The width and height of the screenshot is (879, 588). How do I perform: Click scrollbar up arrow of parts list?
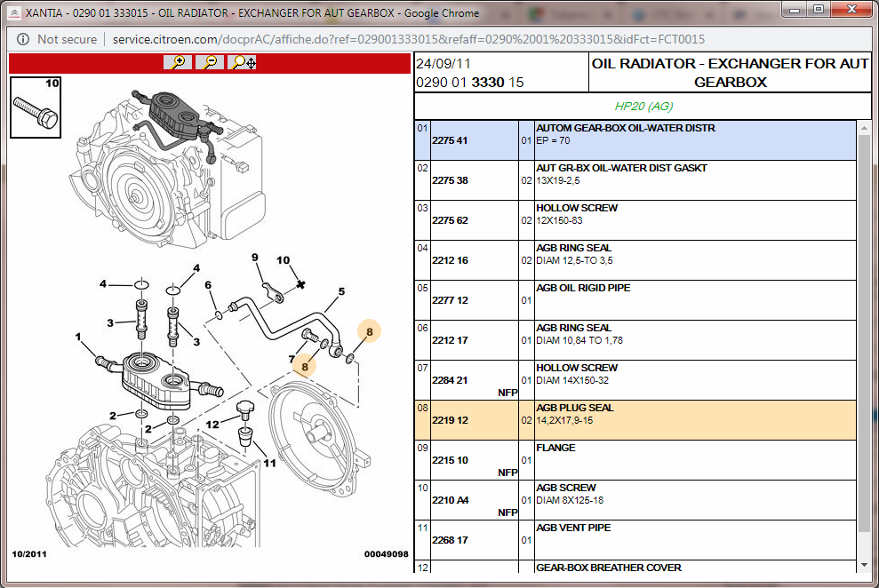(864, 128)
